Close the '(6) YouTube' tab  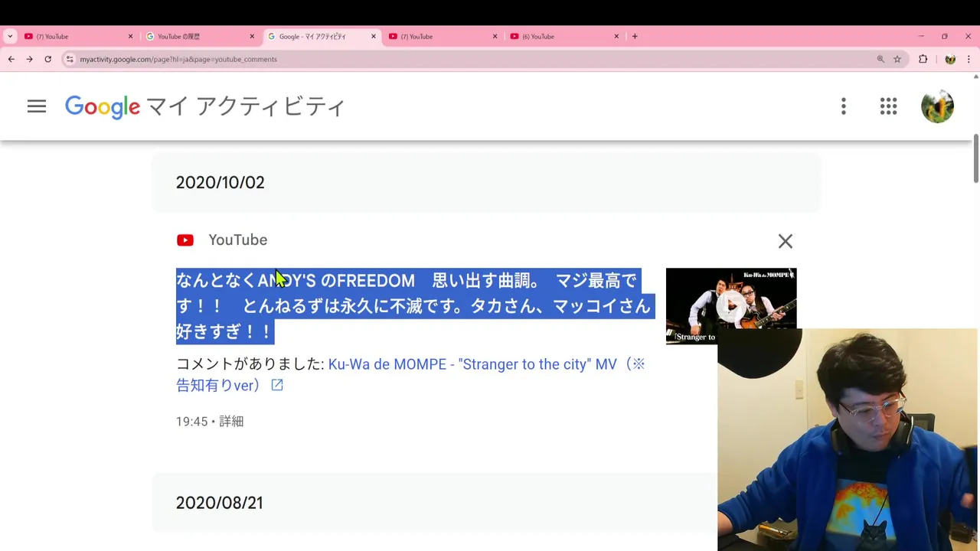coord(616,36)
